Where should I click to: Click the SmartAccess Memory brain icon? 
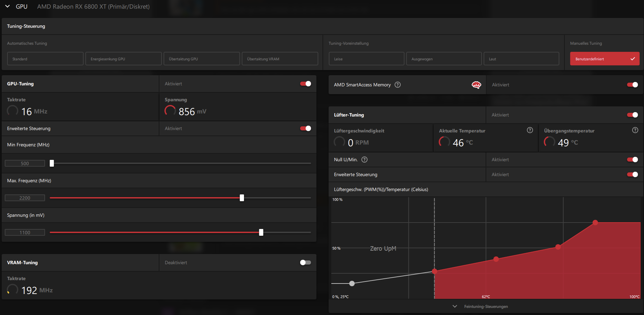(x=476, y=85)
